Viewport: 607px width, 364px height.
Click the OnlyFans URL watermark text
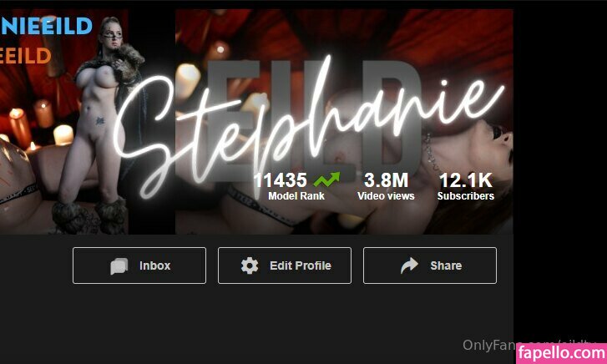529,344
